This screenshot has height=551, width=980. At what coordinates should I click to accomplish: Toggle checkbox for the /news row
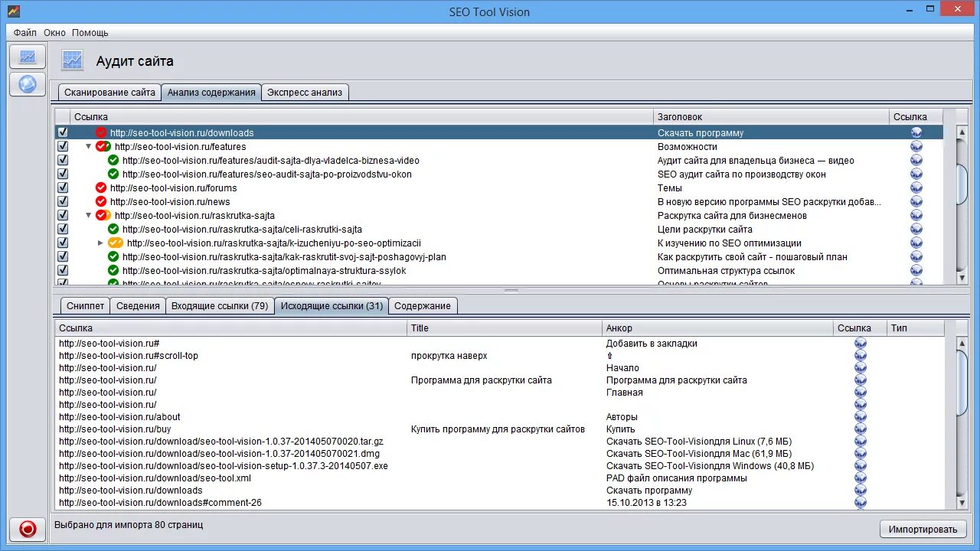click(x=63, y=201)
